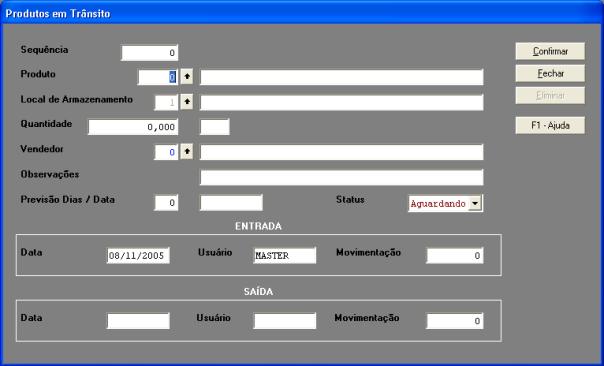The height and width of the screenshot is (366, 604).
Task: Click the Fechar button
Action: click(x=550, y=73)
